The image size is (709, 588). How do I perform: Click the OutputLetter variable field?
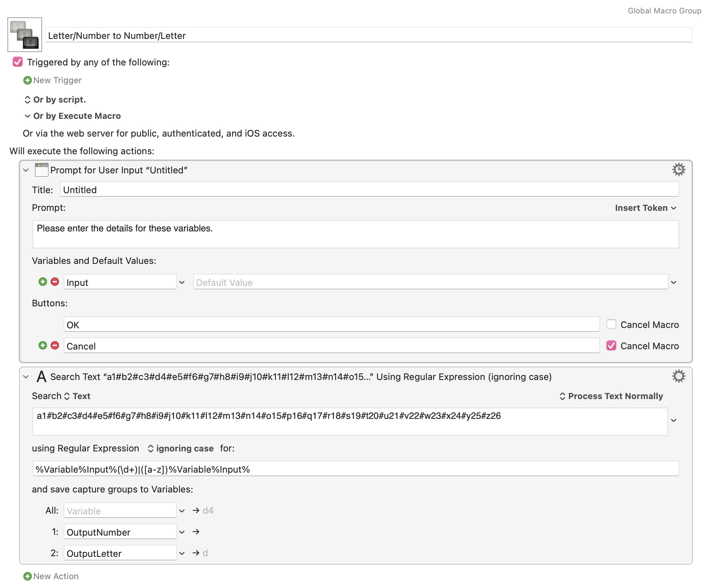(x=120, y=553)
